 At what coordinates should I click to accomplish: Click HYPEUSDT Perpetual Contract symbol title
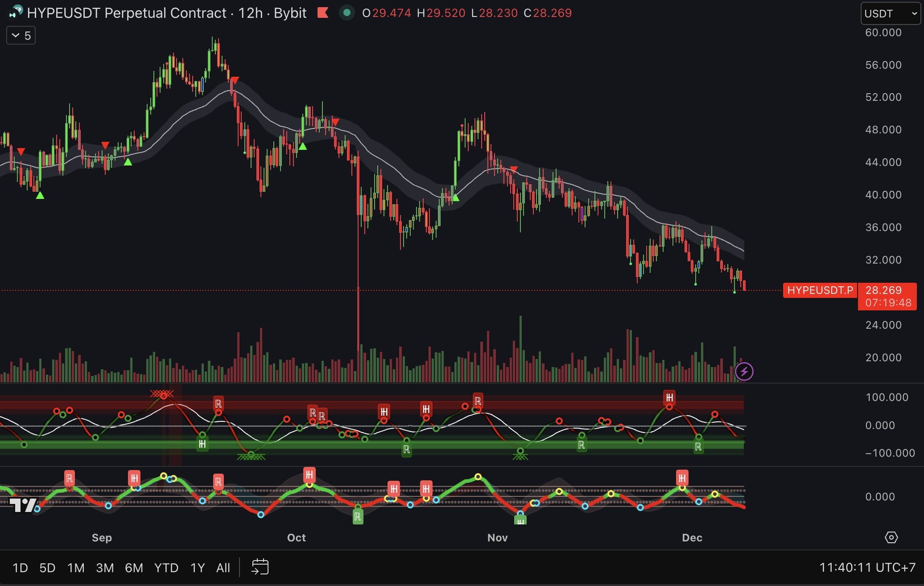[x=127, y=13]
